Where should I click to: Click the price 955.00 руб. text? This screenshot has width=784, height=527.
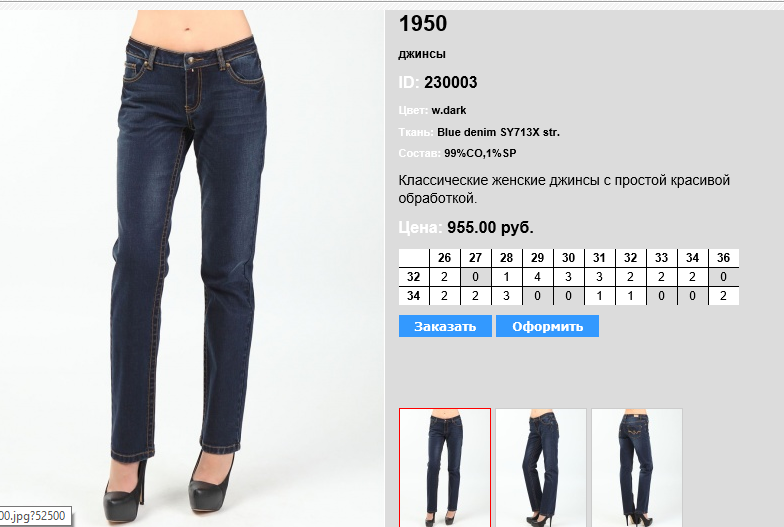[x=490, y=228]
